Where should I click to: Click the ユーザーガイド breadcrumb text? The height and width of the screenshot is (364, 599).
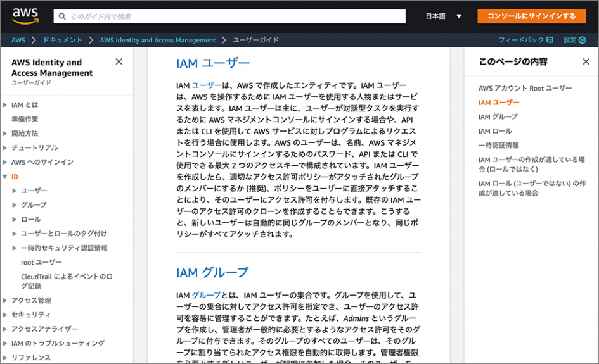click(256, 40)
